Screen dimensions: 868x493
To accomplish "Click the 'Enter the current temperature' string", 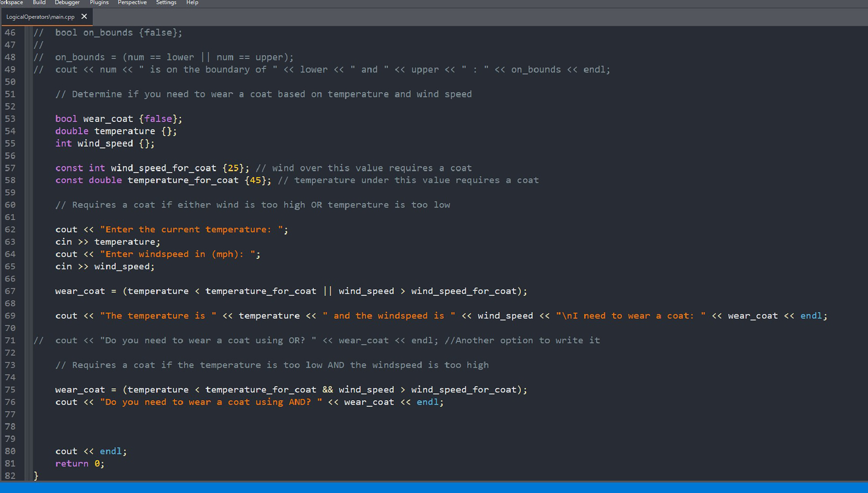I will tap(192, 229).
